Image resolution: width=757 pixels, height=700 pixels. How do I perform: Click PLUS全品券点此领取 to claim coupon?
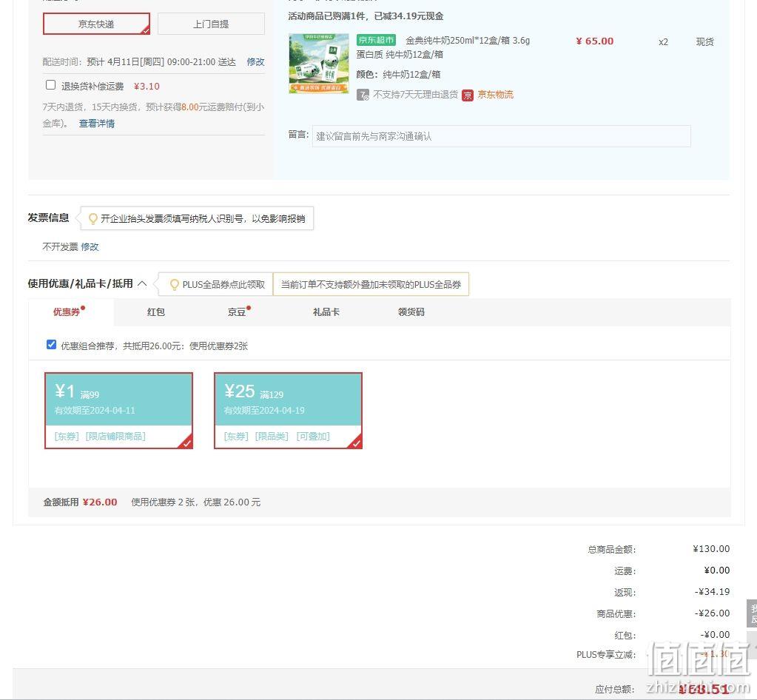tap(223, 285)
